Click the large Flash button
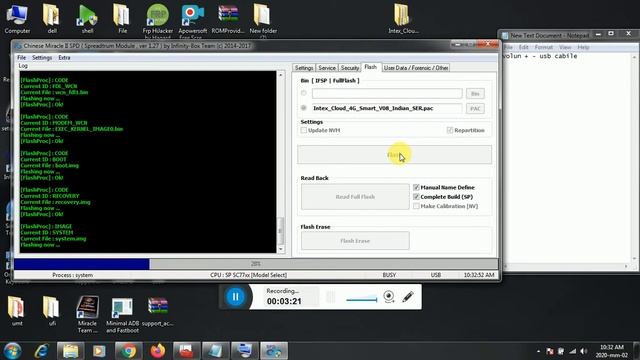Screen dimensions: 640x360 tap(394, 155)
